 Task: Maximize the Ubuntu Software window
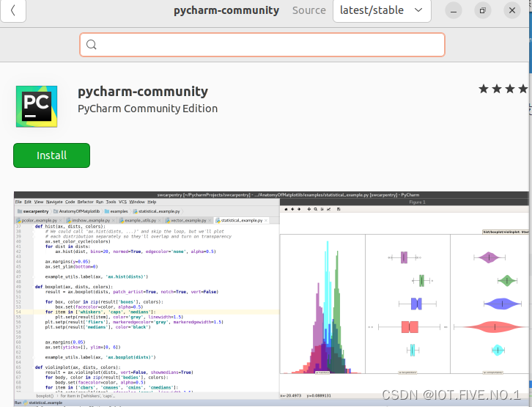(x=483, y=10)
